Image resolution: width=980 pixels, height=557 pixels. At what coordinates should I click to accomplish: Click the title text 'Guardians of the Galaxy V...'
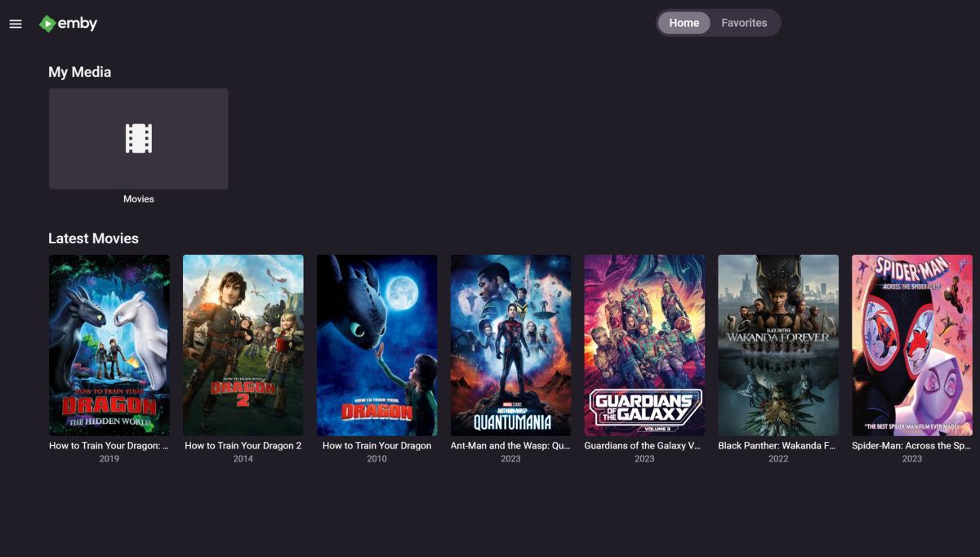[x=644, y=446]
